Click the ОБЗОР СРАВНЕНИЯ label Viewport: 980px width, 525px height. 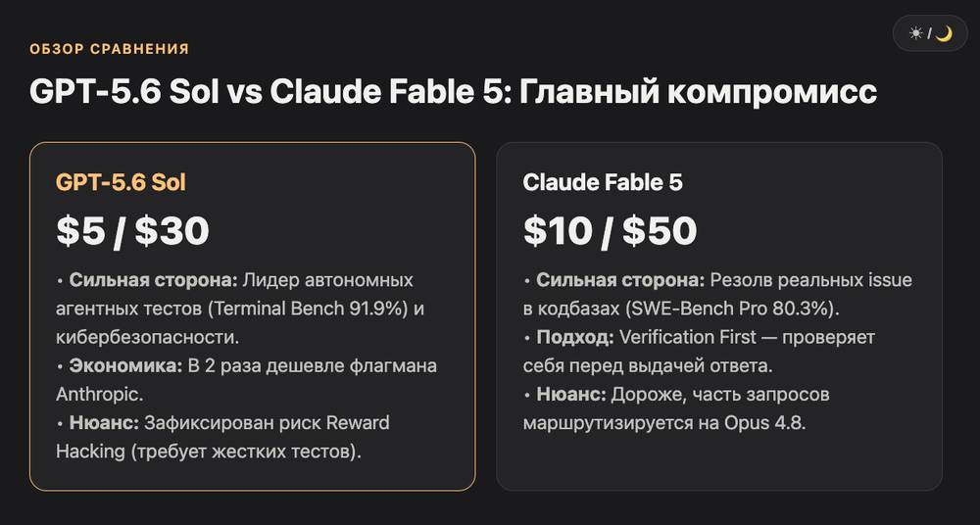pyautogui.click(x=110, y=49)
